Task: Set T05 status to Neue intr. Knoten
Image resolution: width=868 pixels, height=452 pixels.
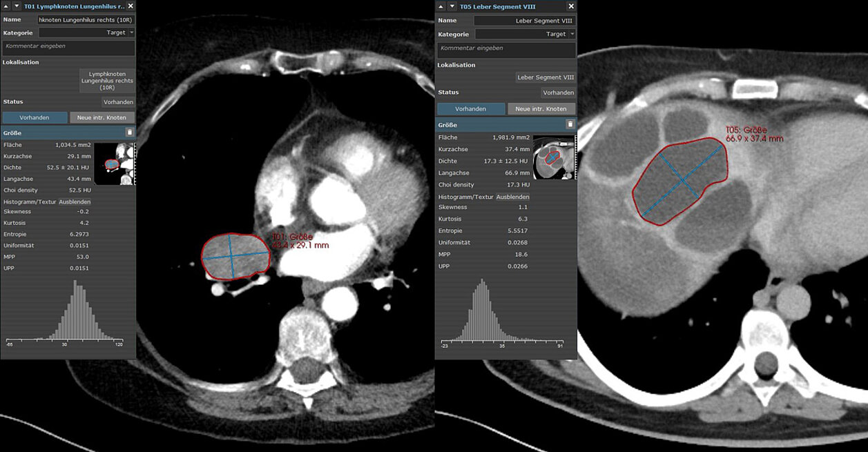Action: [x=541, y=109]
